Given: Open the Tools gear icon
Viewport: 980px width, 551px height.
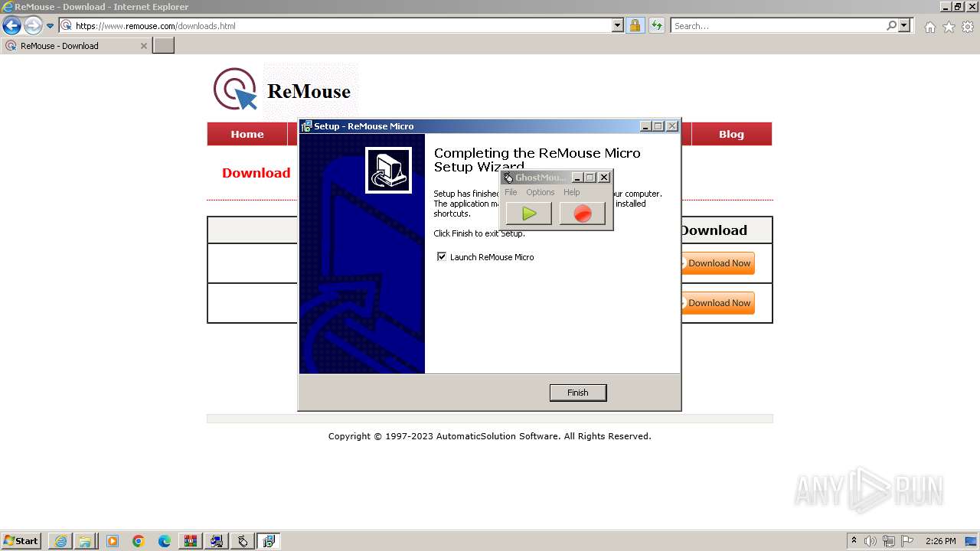Looking at the screenshot, I should tap(968, 27).
